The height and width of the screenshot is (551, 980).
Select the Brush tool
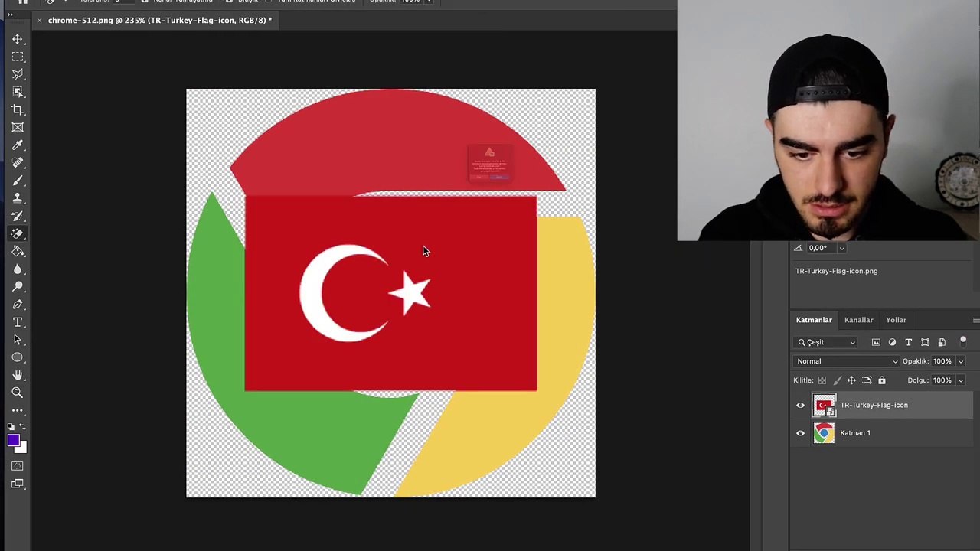click(18, 181)
